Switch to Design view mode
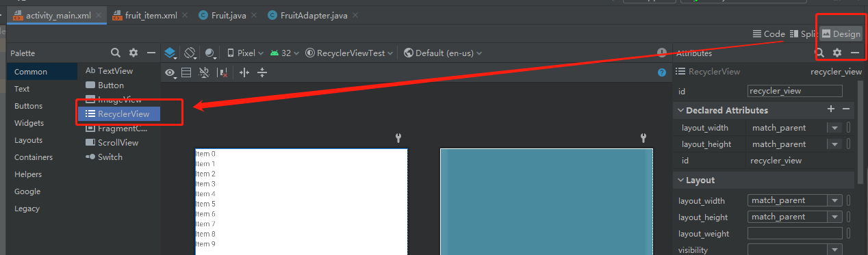The image size is (868, 255). coord(841,33)
